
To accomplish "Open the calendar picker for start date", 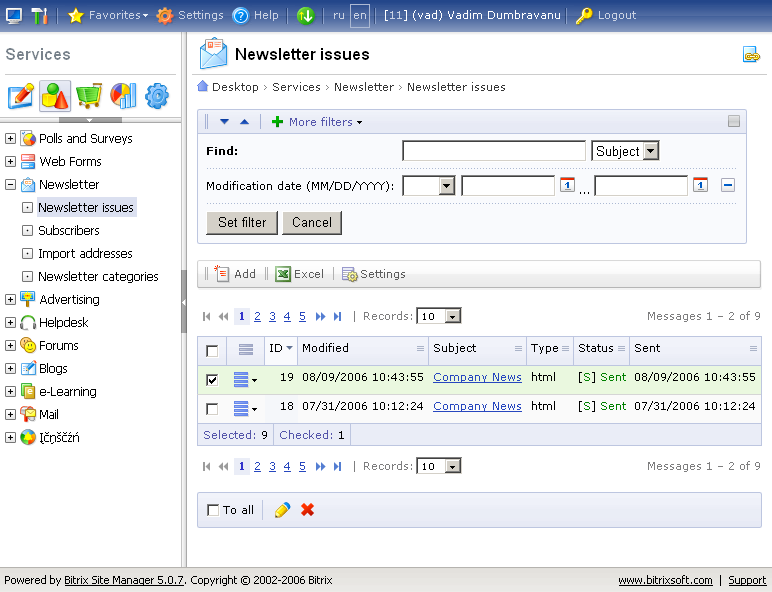I will coord(567,185).
